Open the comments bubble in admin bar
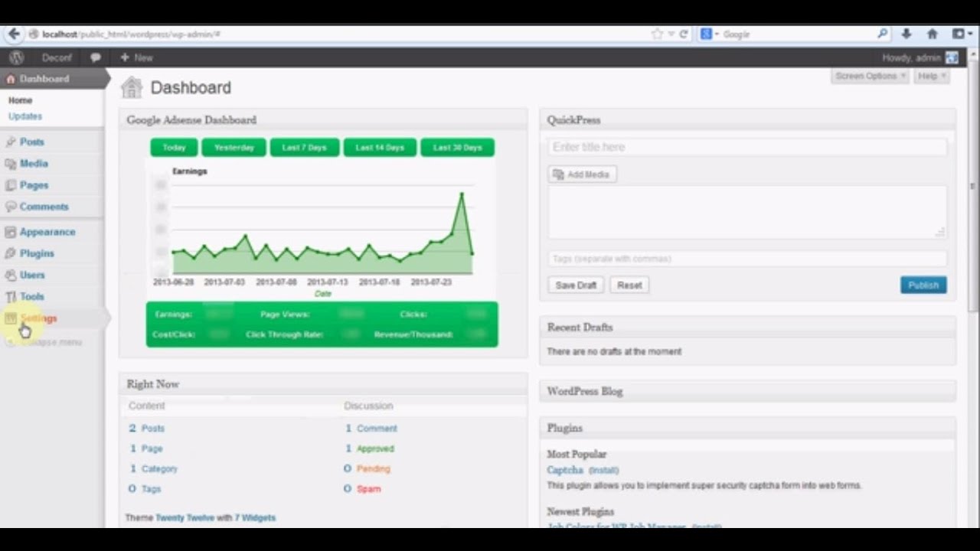Viewport: 980px width, 551px height. coord(96,57)
